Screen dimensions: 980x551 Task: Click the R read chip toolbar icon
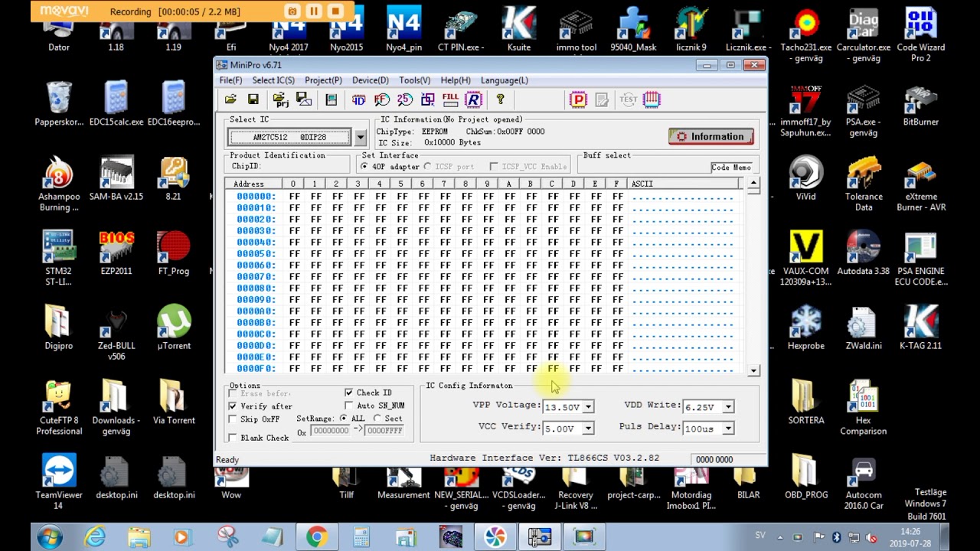point(473,99)
